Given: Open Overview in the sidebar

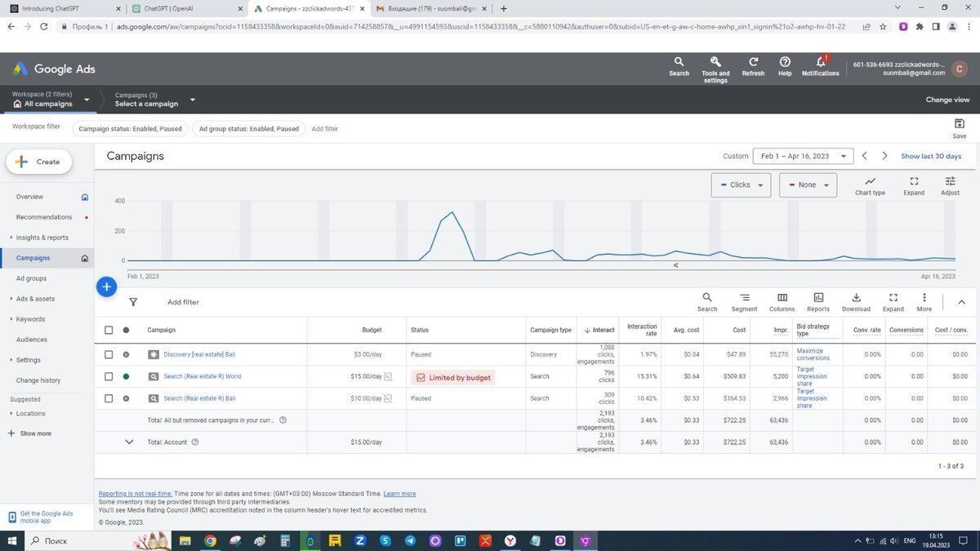Looking at the screenshot, I should pos(30,197).
